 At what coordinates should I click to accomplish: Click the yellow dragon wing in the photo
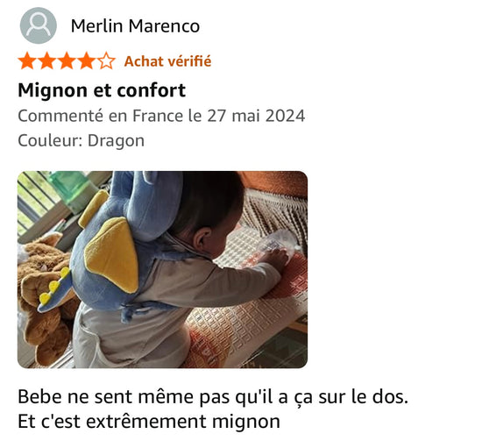pos(112,255)
